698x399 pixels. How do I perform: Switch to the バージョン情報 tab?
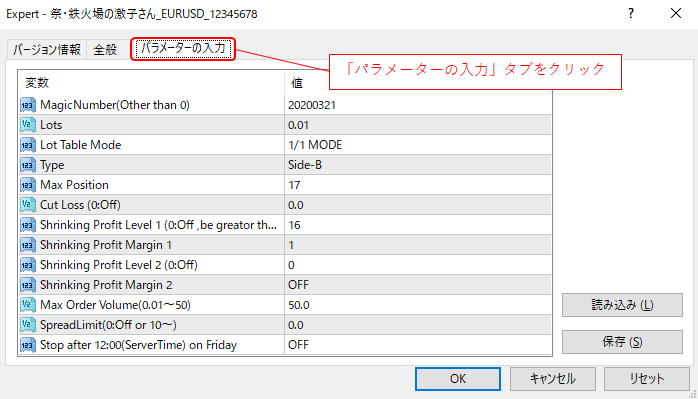(x=47, y=49)
